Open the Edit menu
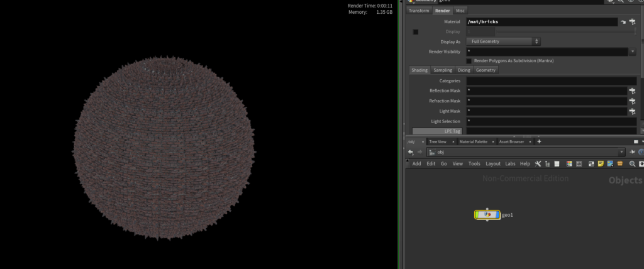The image size is (644, 269). [431, 163]
